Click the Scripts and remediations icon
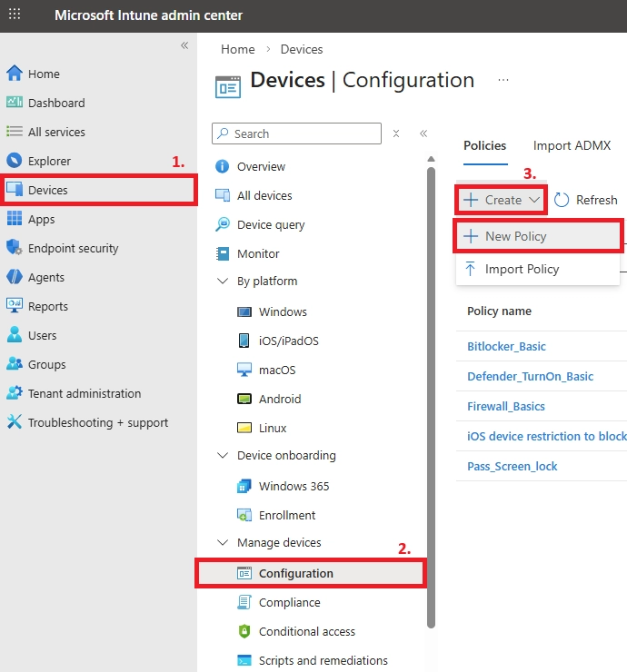 [x=244, y=660]
